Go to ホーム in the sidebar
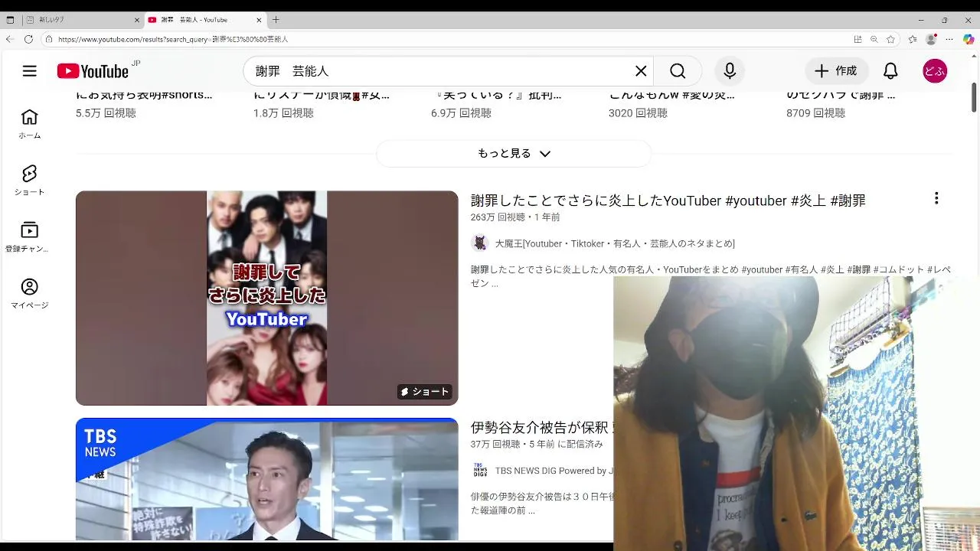Image resolution: width=980 pixels, height=551 pixels. point(29,124)
